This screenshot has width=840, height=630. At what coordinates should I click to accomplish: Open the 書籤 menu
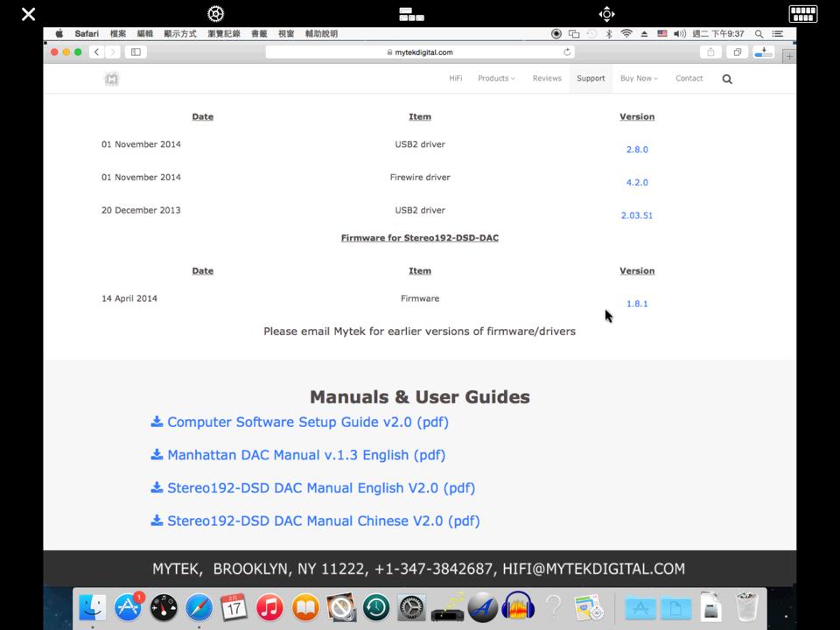pyautogui.click(x=259, y=34)
